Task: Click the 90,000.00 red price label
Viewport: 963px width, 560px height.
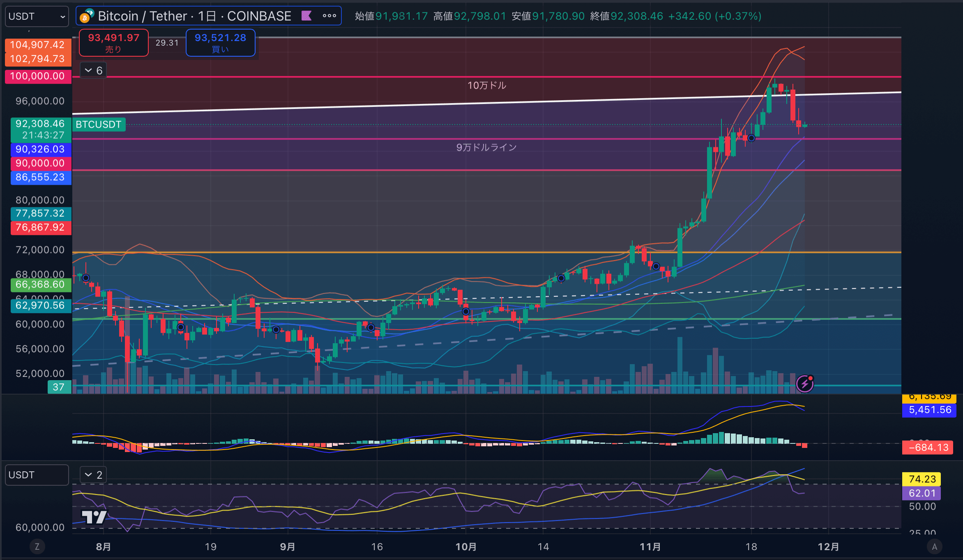Action: 41,163
